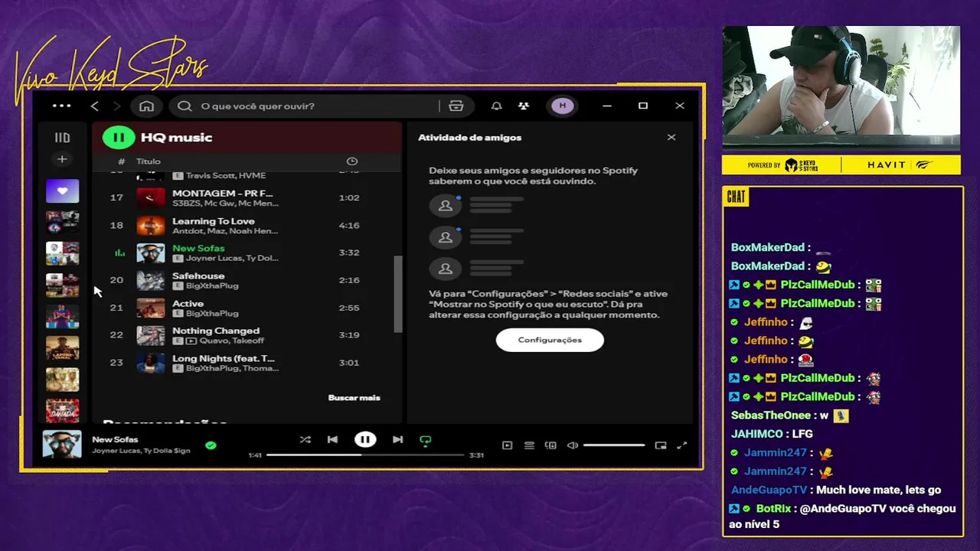980x551 pixels.
Task: Select track 'Active'
Action: tap(247, 308)
